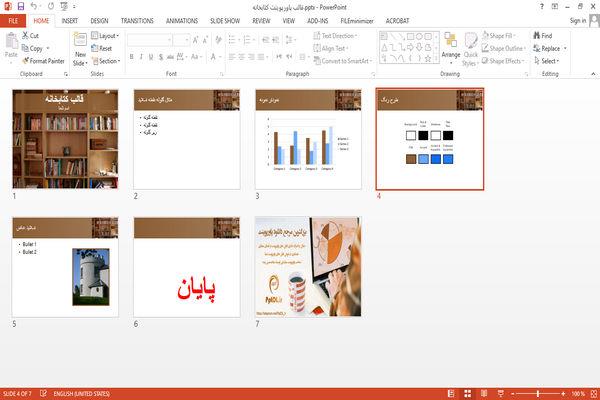Open the Section dropdown
This screenshot has width=600, height=400.
click(x=106, y=61)
